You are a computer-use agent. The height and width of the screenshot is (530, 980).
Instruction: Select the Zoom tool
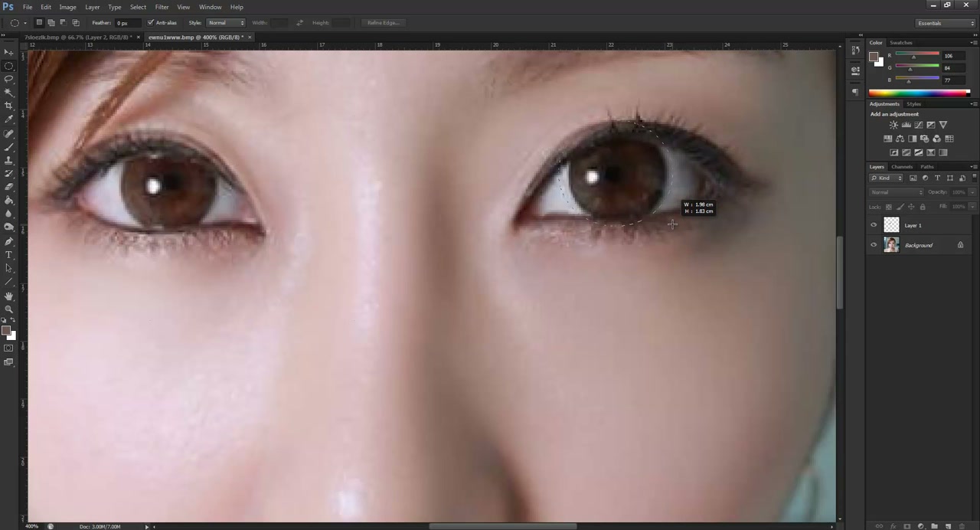8,309
